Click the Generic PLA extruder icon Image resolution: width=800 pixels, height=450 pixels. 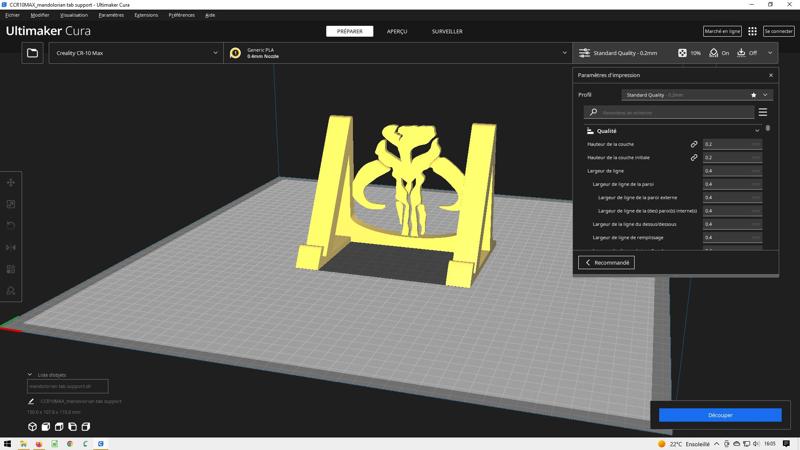click(235, 53)
